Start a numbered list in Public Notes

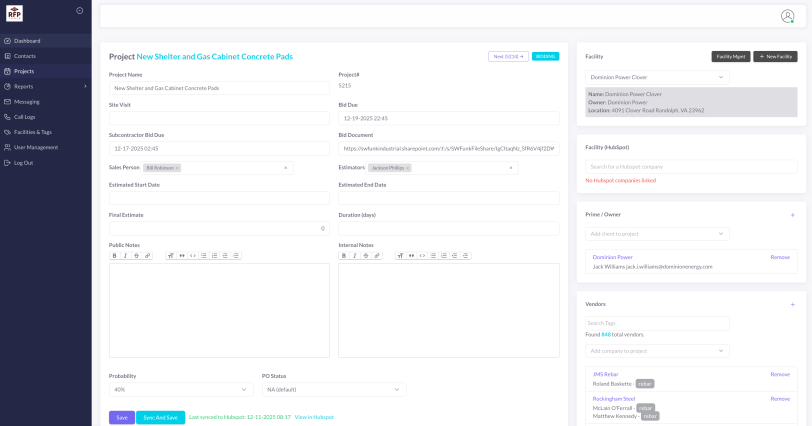214,256
